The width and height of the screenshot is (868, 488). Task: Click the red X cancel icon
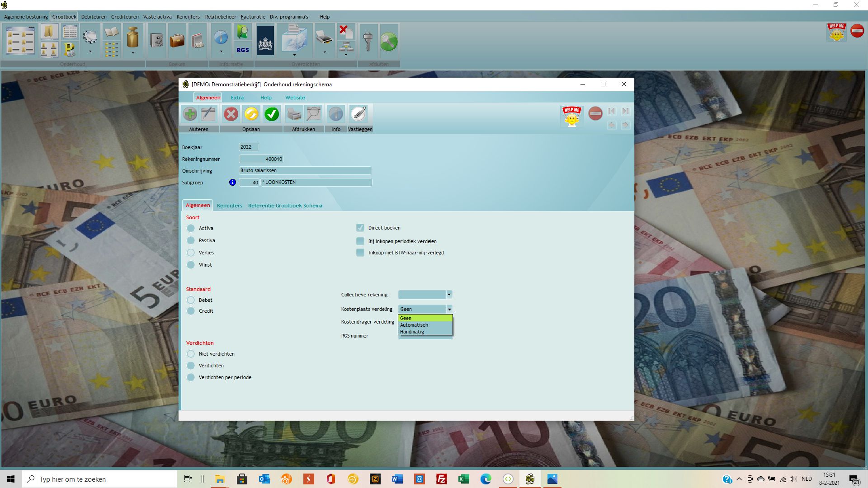pyautogui.click(x=231, y=114)
